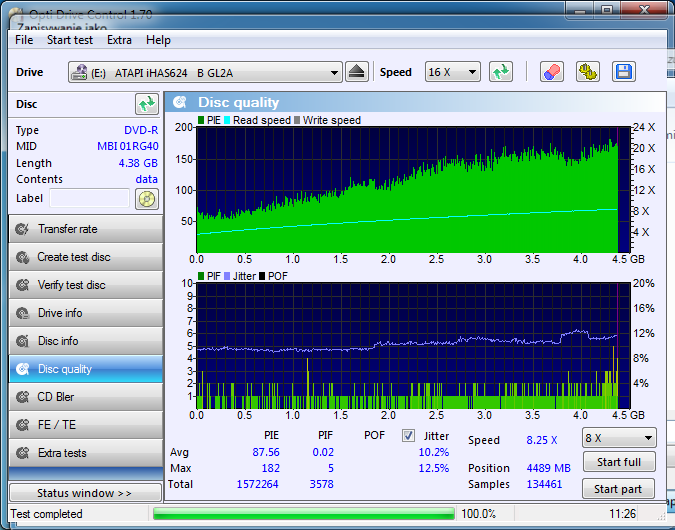Click the FE / TE sidebar icon

[22, 425]
